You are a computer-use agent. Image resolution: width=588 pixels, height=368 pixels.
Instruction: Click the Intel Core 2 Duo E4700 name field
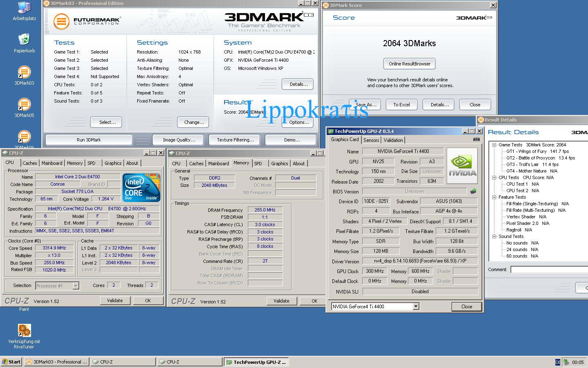click(x=78, y=177)
